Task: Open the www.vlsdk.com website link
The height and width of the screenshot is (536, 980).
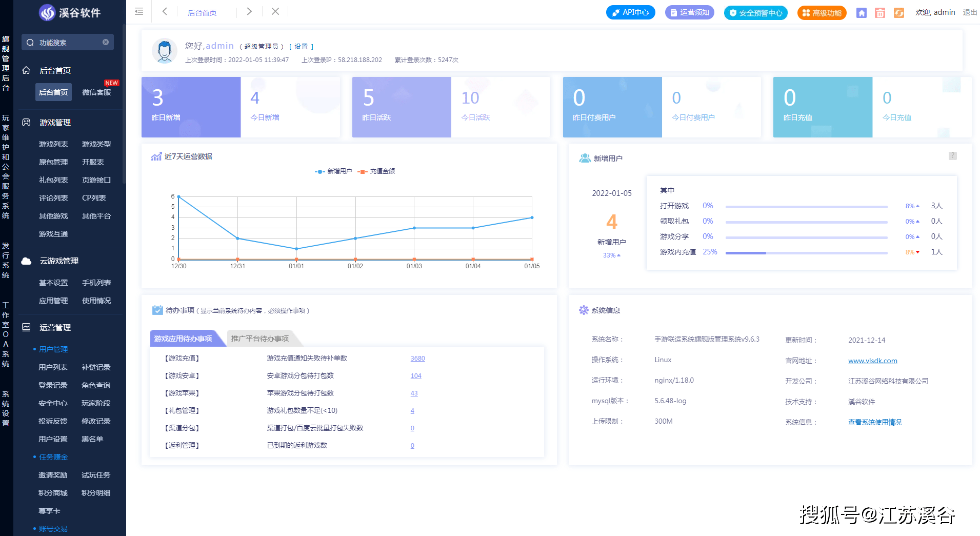Action: coord(872,361)
